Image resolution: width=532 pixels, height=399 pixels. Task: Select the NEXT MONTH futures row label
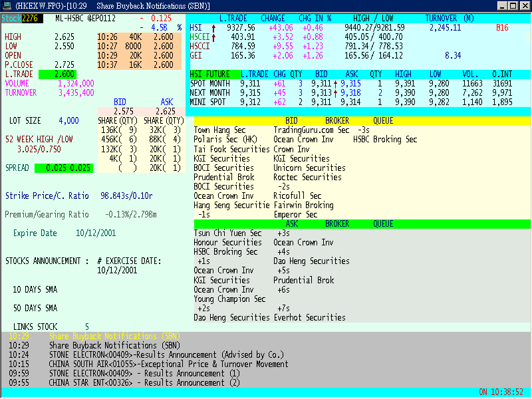point(209,92)
